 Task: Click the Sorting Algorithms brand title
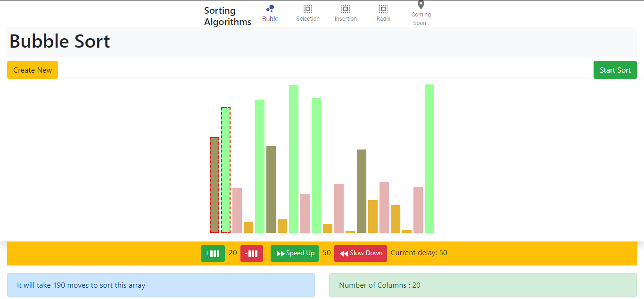(228, 16)
